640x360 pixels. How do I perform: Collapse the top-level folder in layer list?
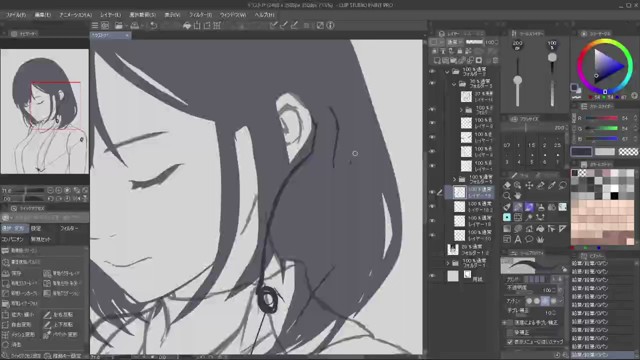(x=447, y=72)
